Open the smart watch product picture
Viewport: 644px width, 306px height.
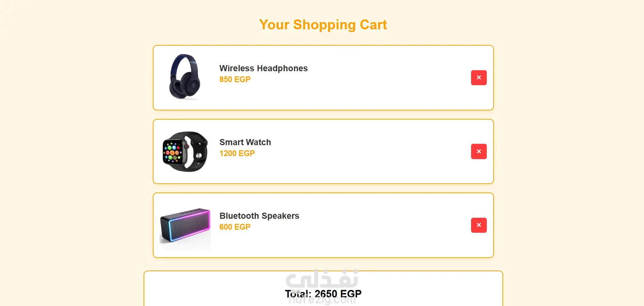click(x=185, y=151)
